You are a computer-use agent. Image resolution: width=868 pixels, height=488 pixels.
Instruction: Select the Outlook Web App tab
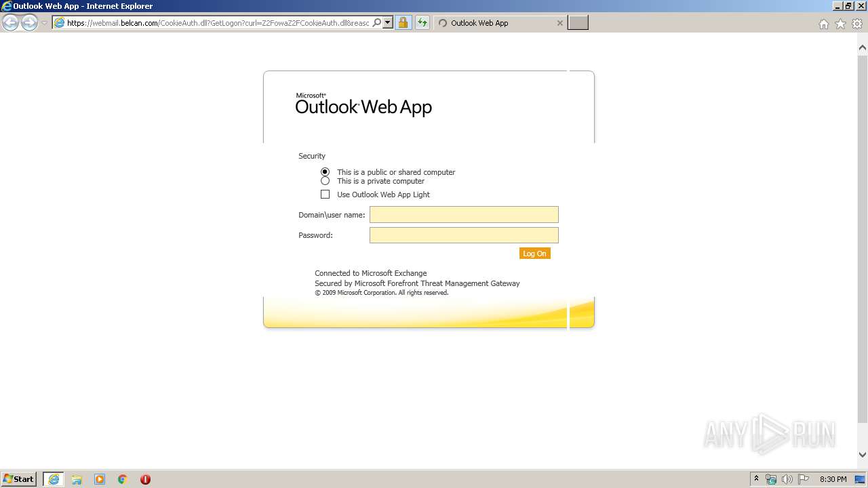tap(498, 23)
